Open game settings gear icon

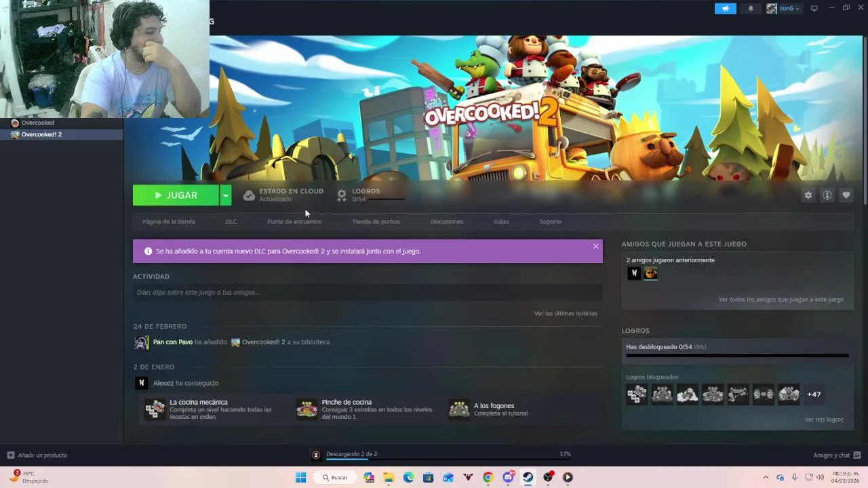pyautogui.click(x=808, y=195)
